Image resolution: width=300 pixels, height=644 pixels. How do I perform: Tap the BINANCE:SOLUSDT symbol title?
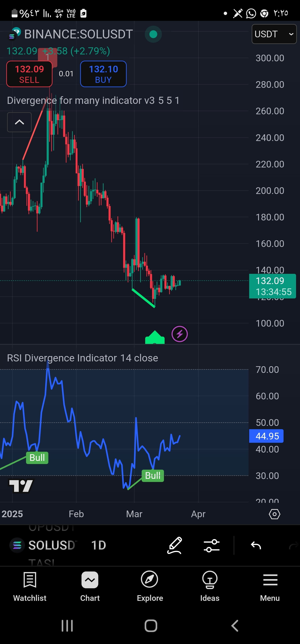78,34
